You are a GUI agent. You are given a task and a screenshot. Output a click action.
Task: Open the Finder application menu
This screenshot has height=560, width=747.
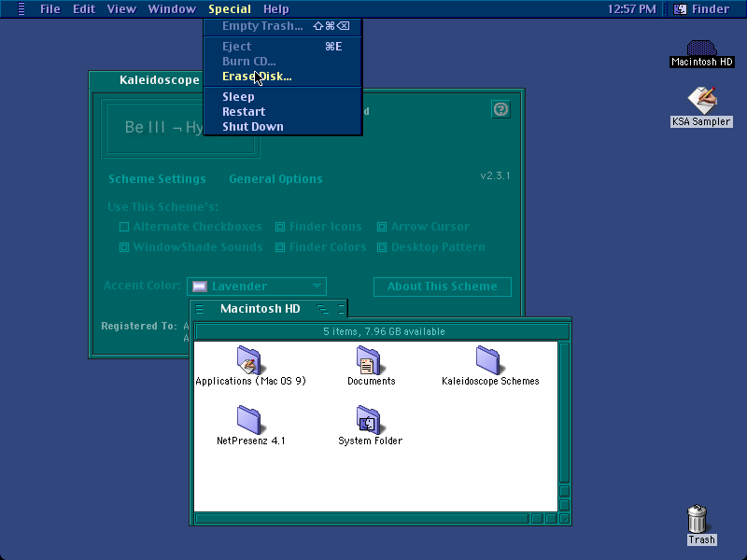pos(703,9)
